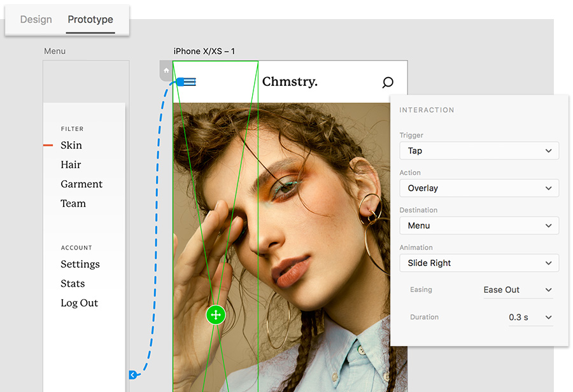The width and height of the screenshot is (573, 392).
Task: Open the Action dropdown showing Overlay
Action: 479,188
